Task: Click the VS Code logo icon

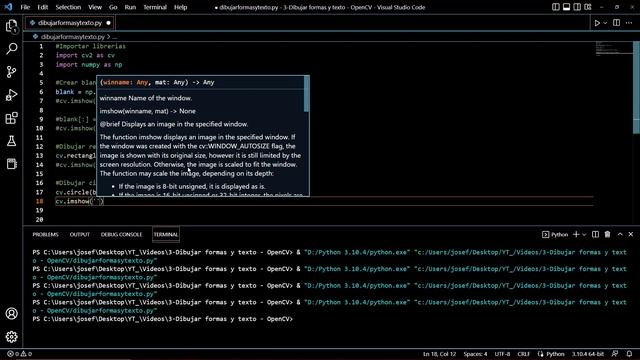Action: pos(8,7)
